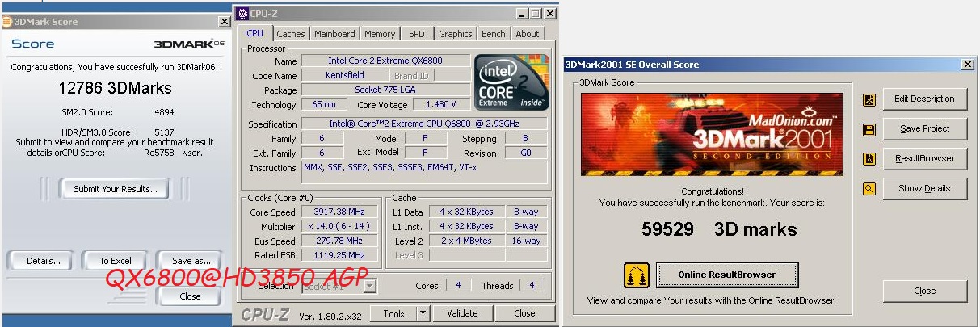
Task: Click the Core Voltage field 1.480 V
Action: coord(441,104)
